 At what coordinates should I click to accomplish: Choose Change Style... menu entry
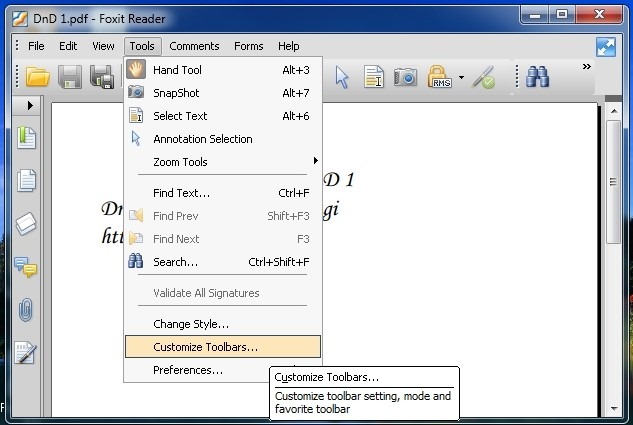(x=223, y=324)
